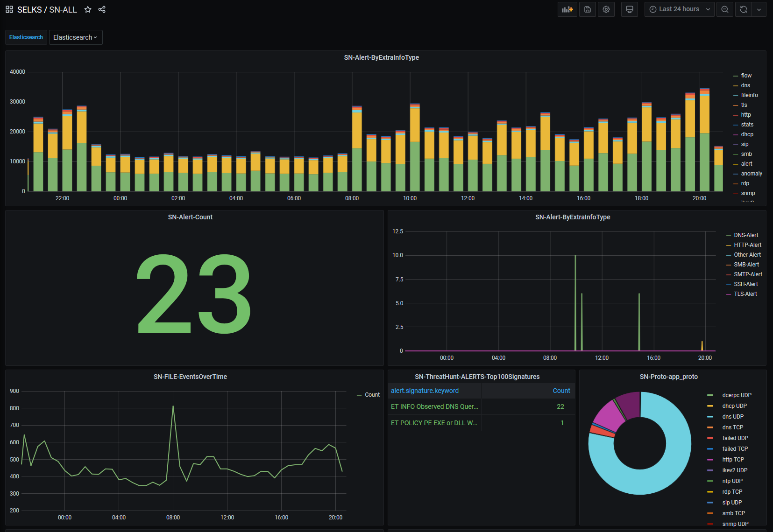
Task: Open the Elasticsearch datasource dropdown
Action: (x=76, y=37)
